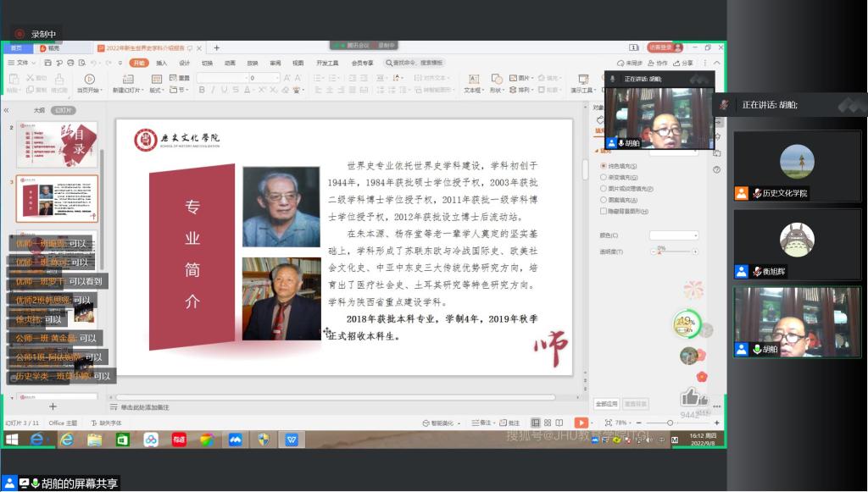Click the play from current page icon
Viewport: 868px width, 492px height.
(88, 79)
